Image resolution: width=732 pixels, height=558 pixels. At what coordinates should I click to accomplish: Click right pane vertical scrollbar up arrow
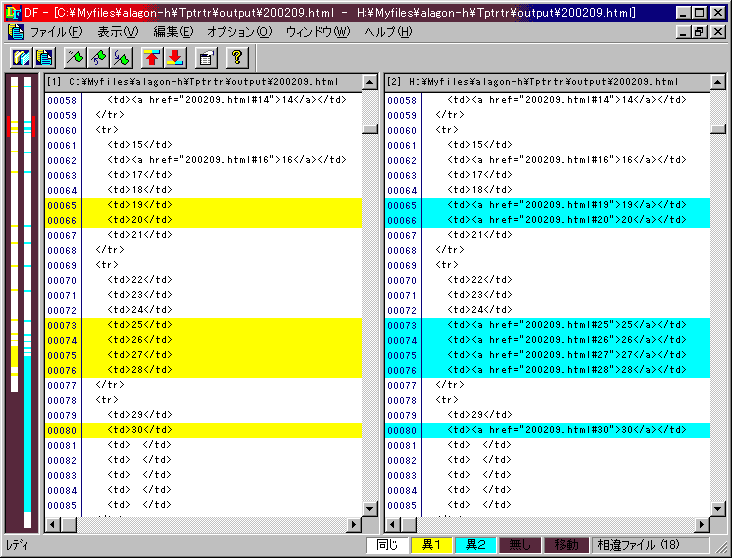(x=718, y=82)
